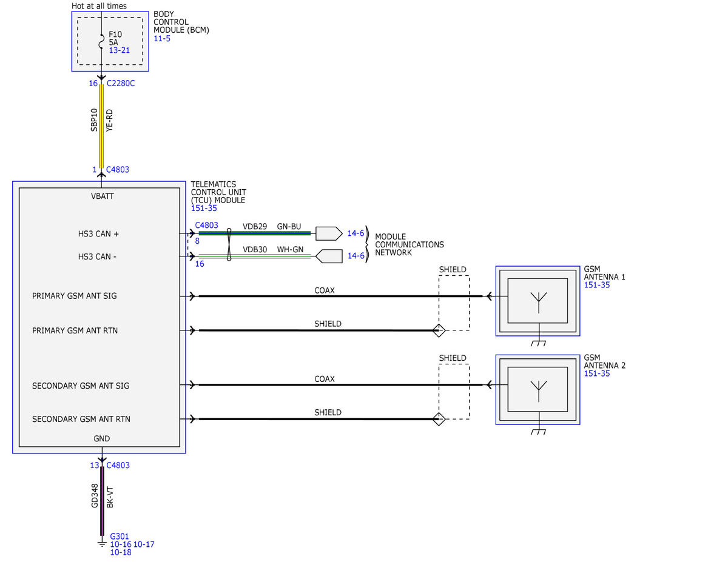Image resolution: width=728 pixels, height=562 pixels.
Task: Open page link 10-17
Action: coord(144,544)
